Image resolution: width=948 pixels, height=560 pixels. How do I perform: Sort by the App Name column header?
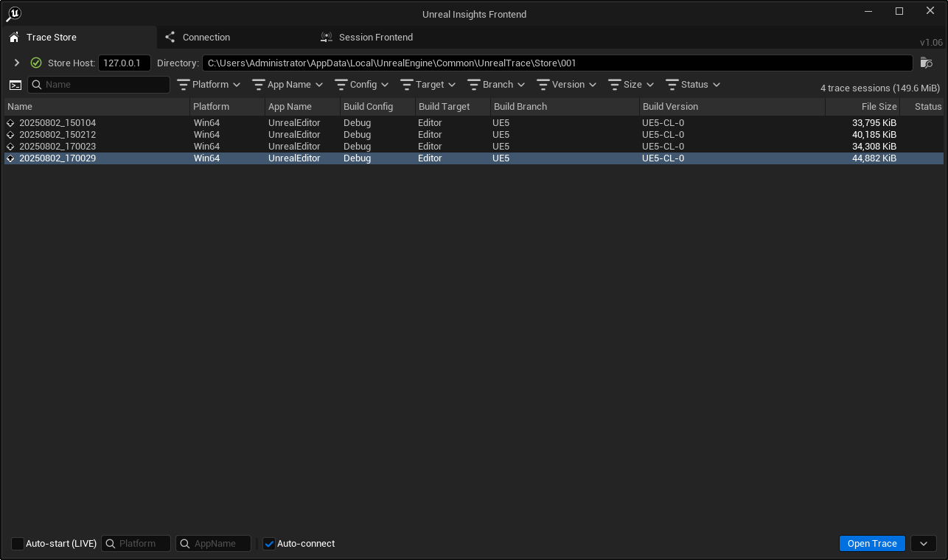point(302,107)
